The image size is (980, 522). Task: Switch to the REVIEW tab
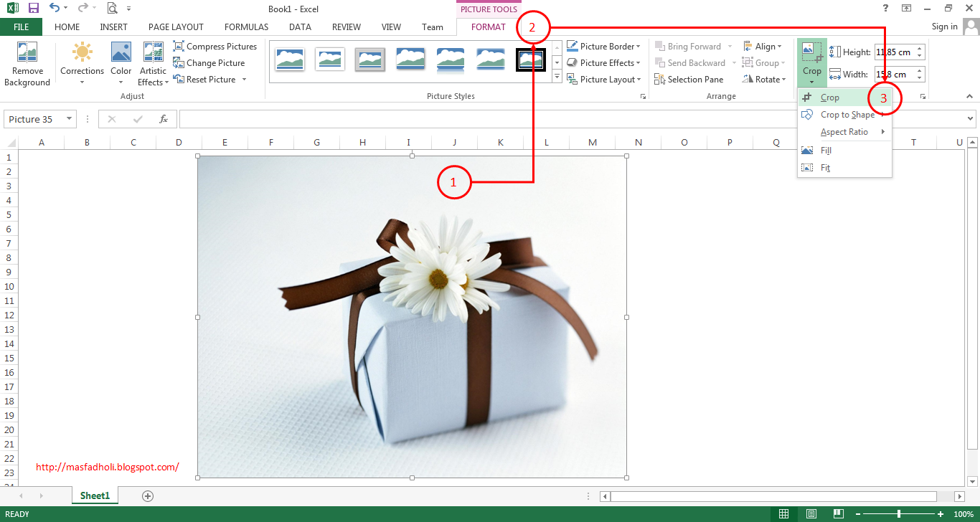click(x=347, y=27)
